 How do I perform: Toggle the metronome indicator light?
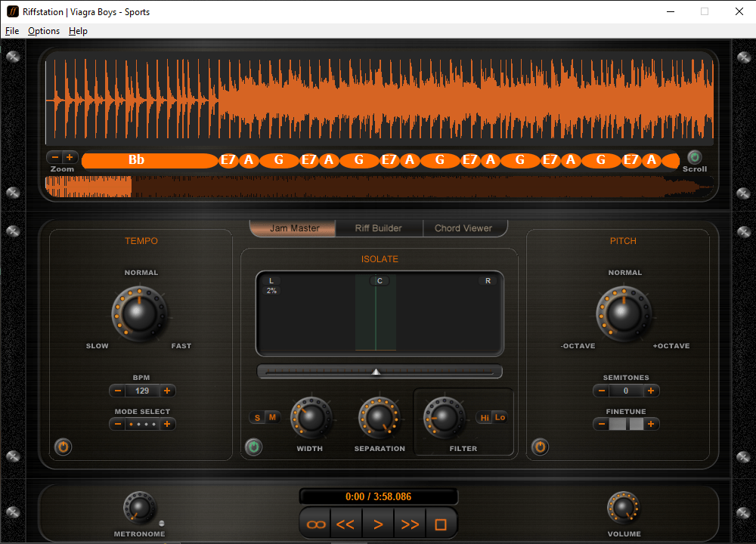coord(162,524)
